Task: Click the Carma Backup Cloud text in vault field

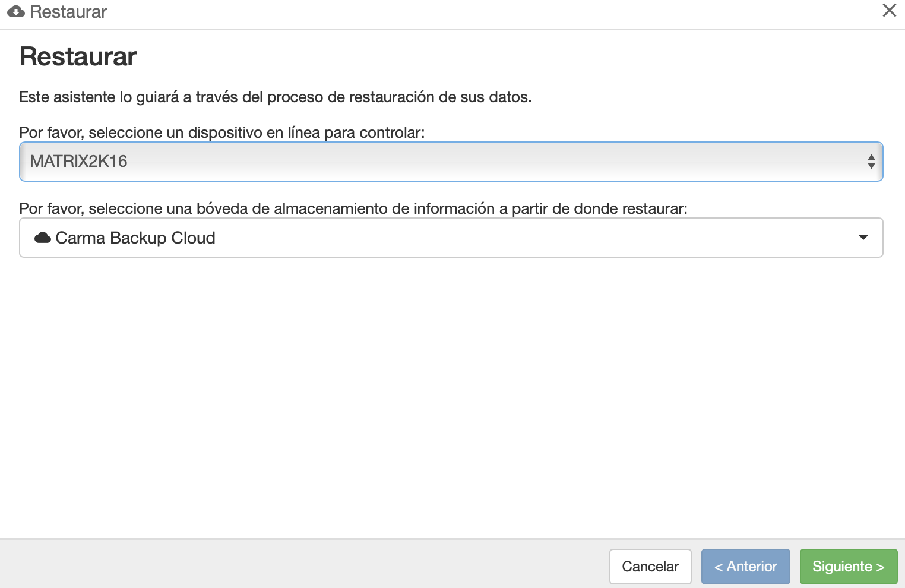Action: point(135,238)
